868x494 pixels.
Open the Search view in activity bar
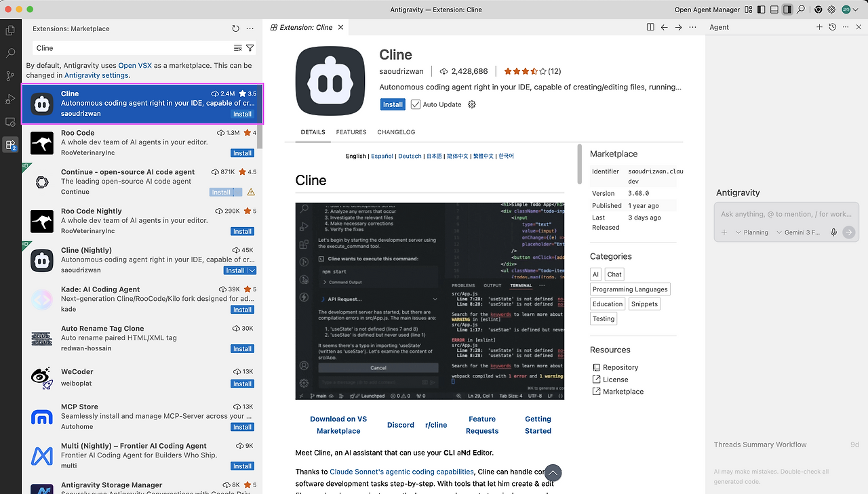tap(10, 53)
